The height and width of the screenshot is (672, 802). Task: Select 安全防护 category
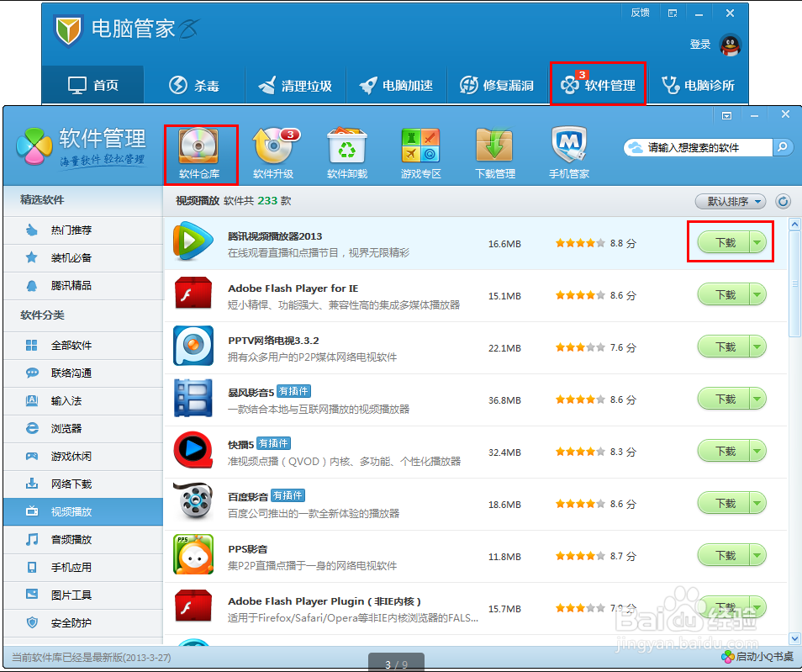[x=83, y=622]
